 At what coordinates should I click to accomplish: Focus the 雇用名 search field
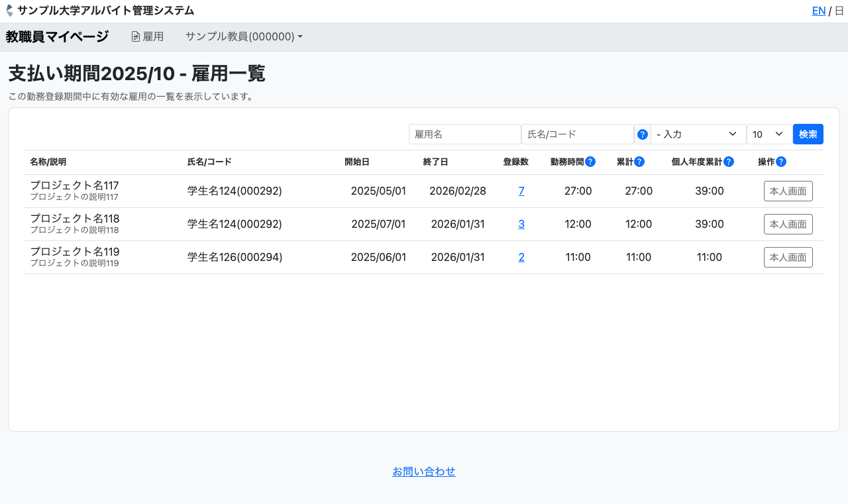click(x=464, y=134)
